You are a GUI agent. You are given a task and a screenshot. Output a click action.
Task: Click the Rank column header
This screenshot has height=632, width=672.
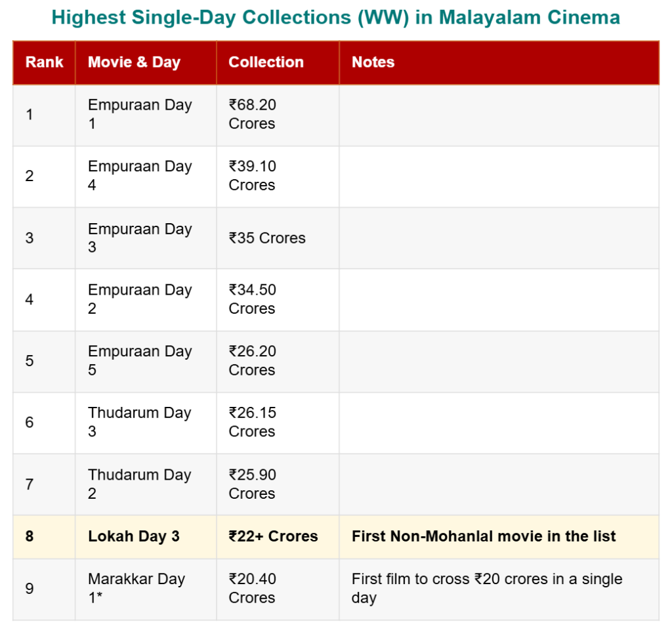click(x=44, y=62)
